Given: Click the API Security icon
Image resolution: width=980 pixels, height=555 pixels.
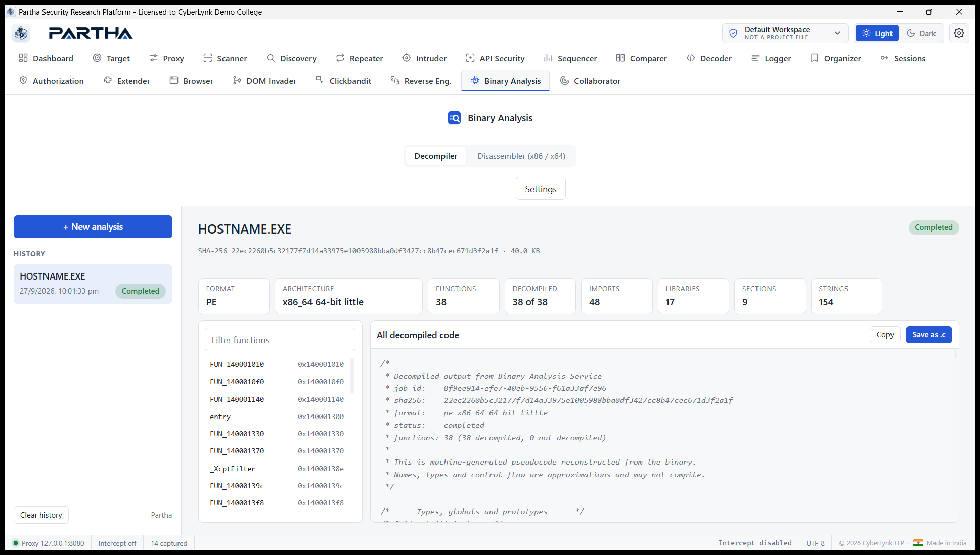Looking at the screenshot, I should (470, 58).
